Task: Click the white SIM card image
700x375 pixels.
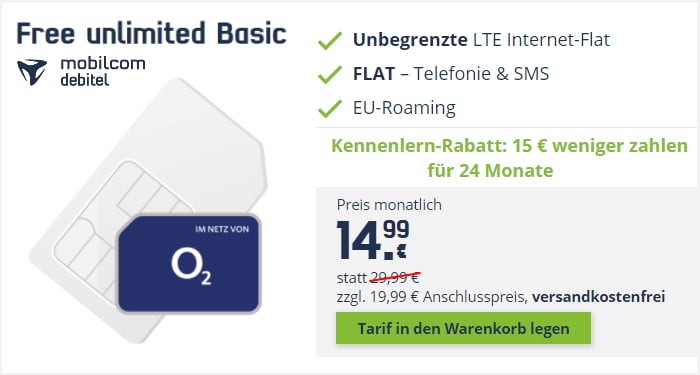Action: coord(147,210)
